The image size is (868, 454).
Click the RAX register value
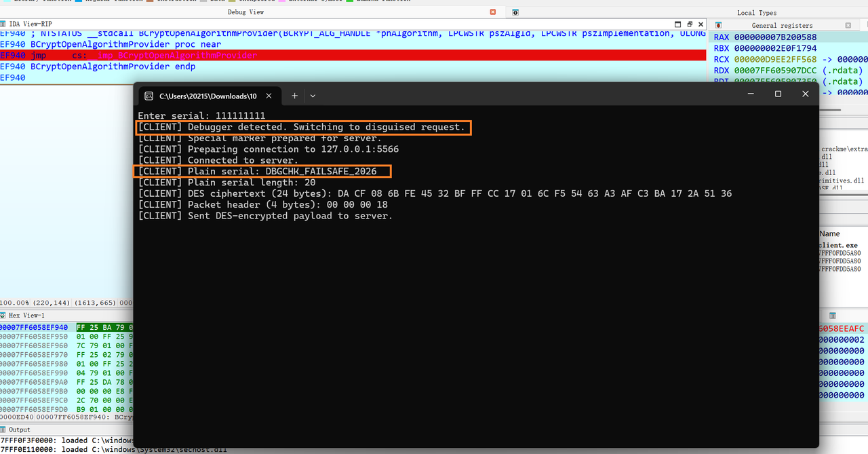tap(774, 37)
